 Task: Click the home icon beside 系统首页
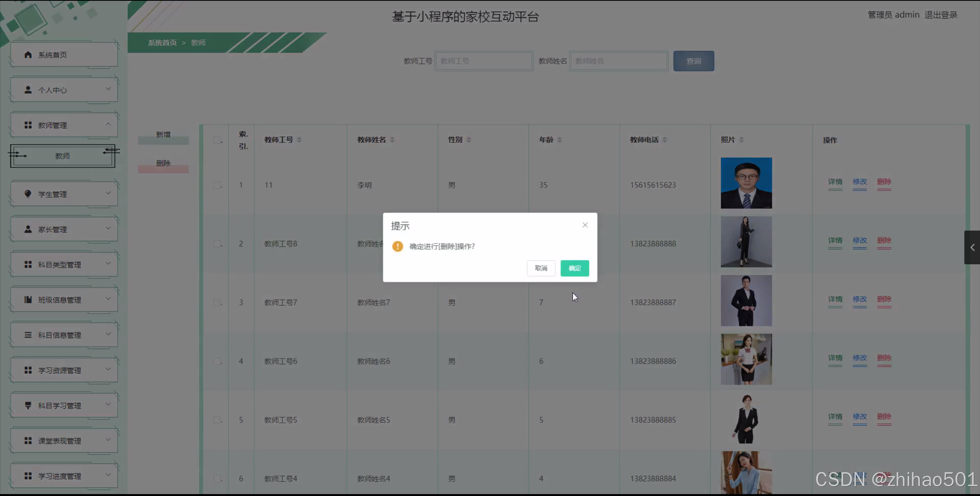[28, 55]
